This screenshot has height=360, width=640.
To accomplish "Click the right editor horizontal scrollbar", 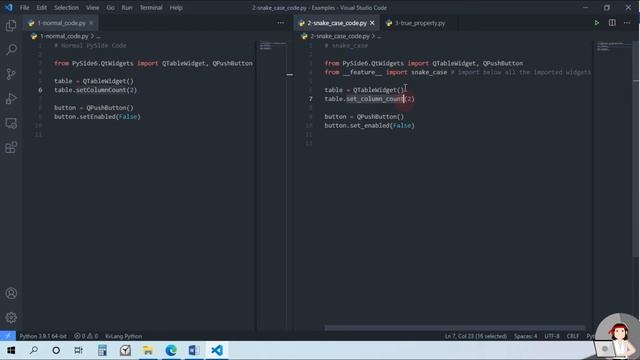I will [x=455, y=328].
